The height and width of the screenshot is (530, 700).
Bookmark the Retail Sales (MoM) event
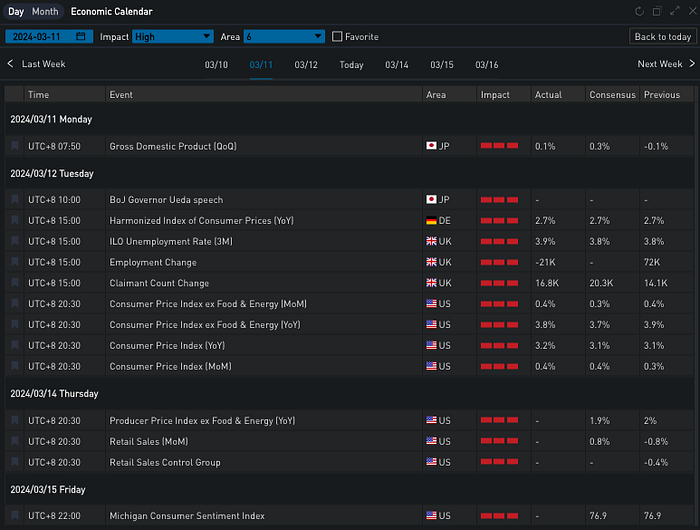(15, 442)
